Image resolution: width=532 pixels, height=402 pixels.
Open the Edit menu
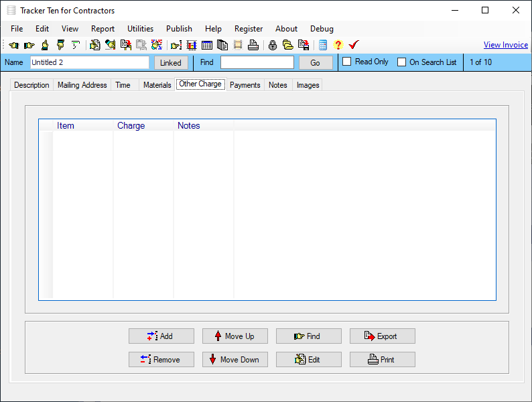tap(42, 29)
